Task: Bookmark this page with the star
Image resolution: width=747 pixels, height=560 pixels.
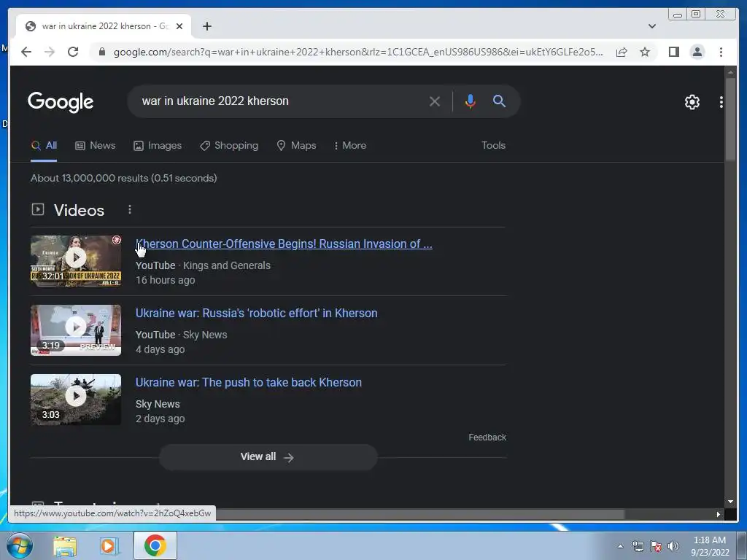Action: tap(645, 52)
